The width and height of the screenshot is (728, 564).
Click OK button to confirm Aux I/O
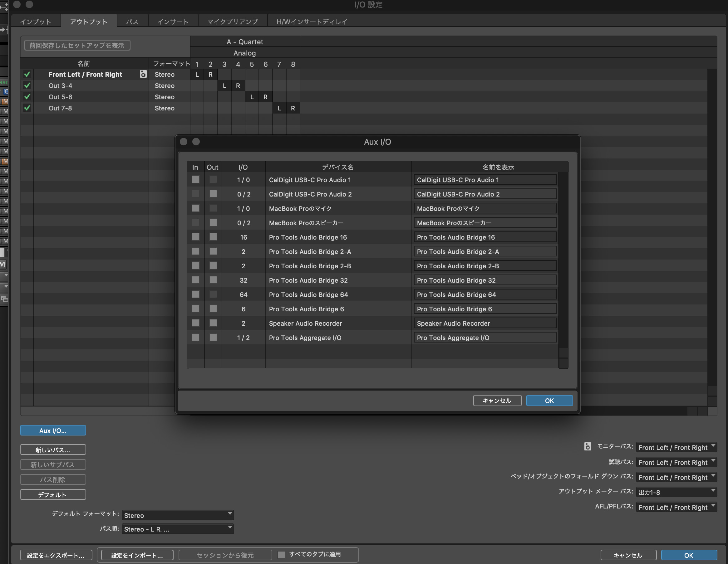pyautogui.click(x=548, y=401)
